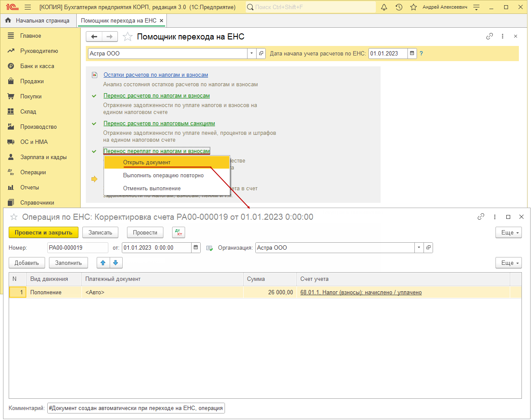Open the 68.01.1 account link in row
This screenshot has height=420, width=531.
[x=361, y=293]
